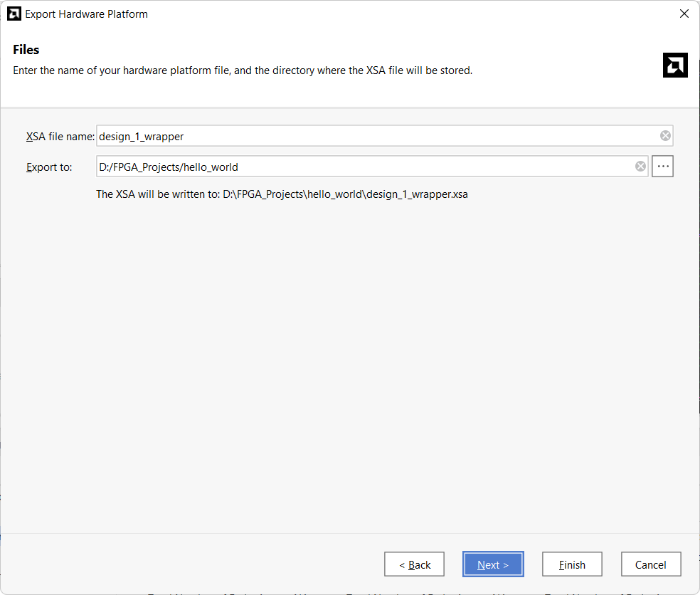Click the XSA output path message
Image resolution: width=700 pixels, height=595 pixels.
pyautogui.click(x=282, y=194)
